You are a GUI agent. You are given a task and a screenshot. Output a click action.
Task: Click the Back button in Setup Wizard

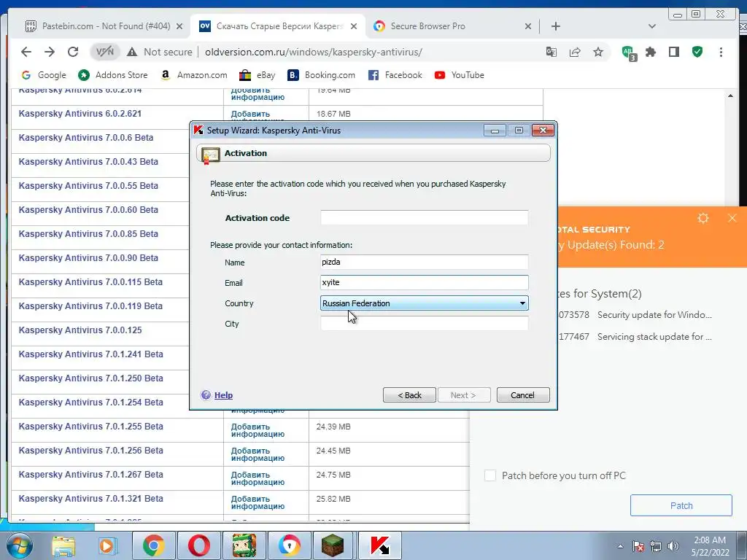point(409,395)
